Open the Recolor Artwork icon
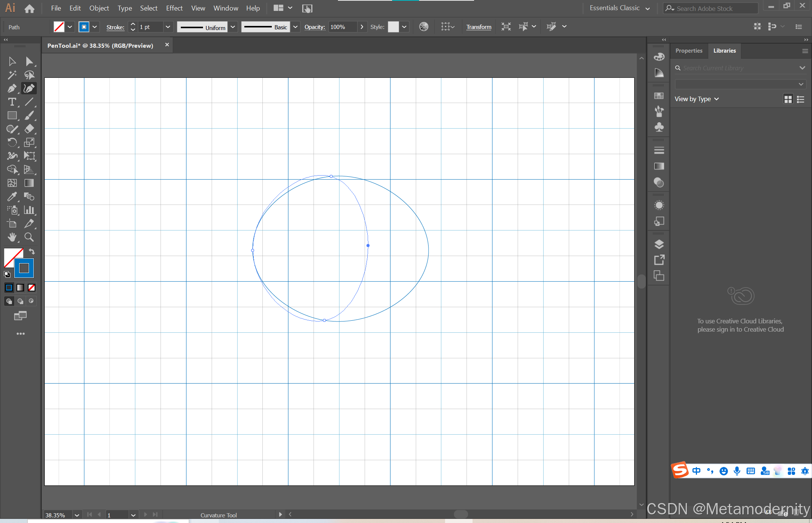812x523 pixels. pyautogui.click(x=424, y=27)
